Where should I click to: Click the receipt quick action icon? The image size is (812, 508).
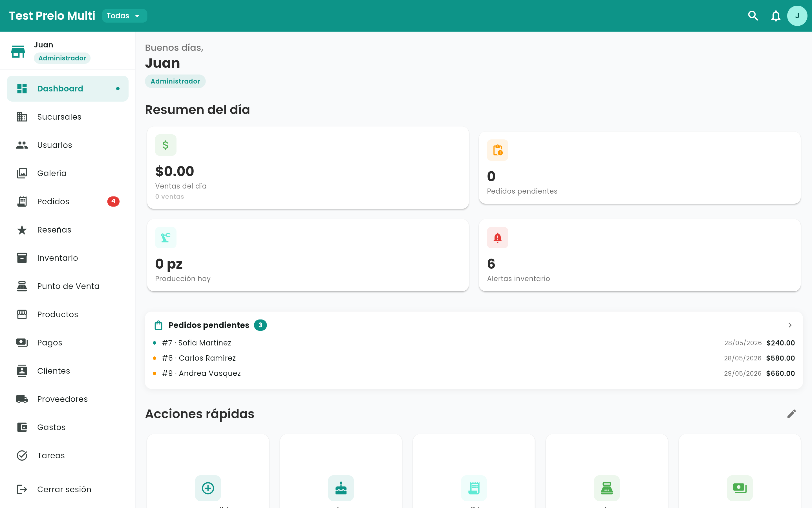(474, 488)
